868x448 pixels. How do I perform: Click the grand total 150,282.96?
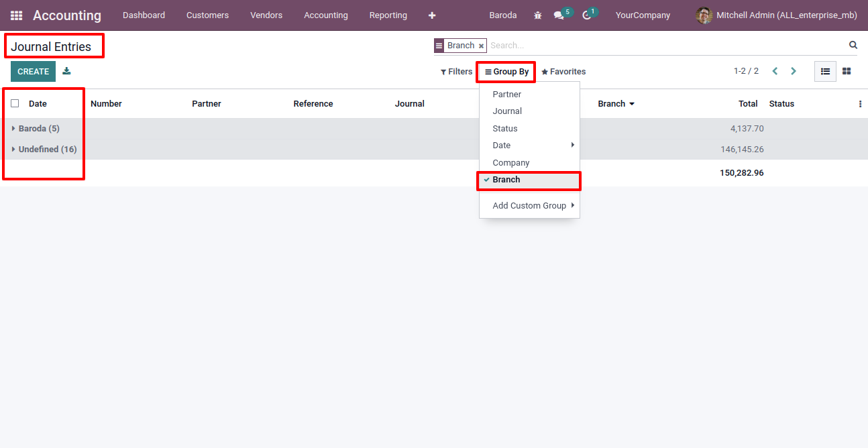point(742,173)
